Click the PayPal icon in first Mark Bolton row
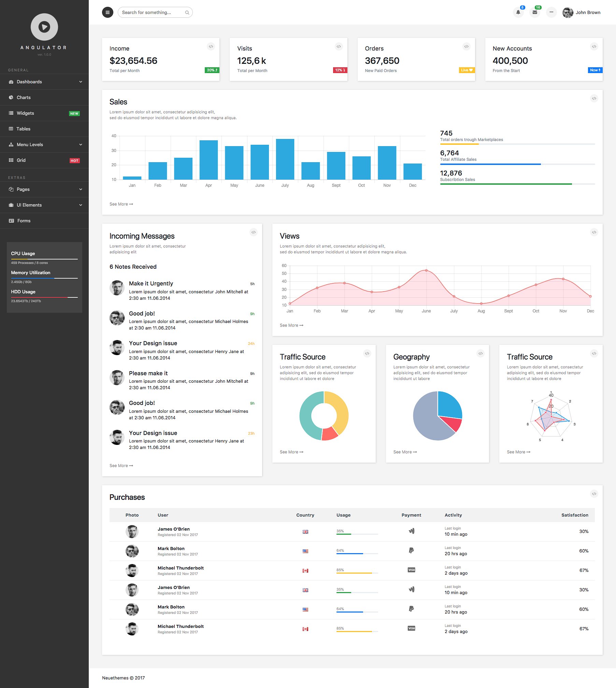Image resolution: width=616 pixels, height=688 pixels. pos(411,550)
